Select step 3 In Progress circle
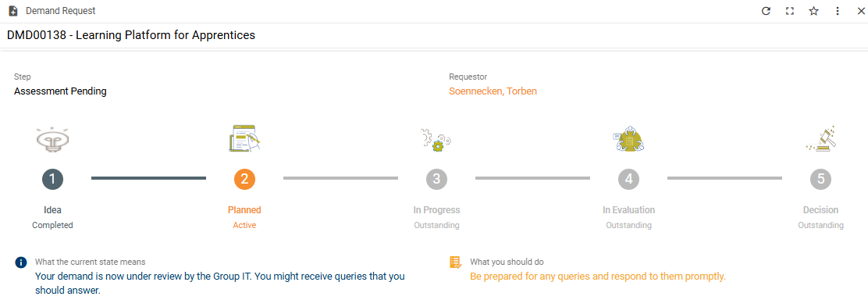This screenshot has width=868, height=307. click(x=436, y=178)
